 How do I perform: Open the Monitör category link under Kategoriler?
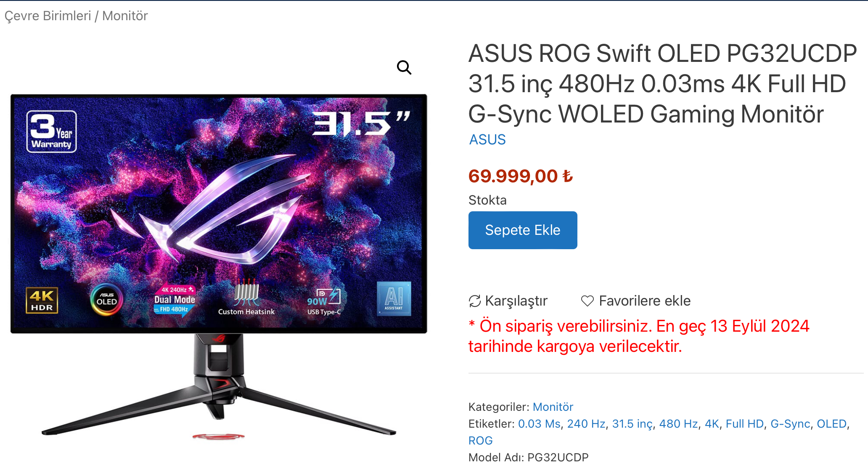553,407
